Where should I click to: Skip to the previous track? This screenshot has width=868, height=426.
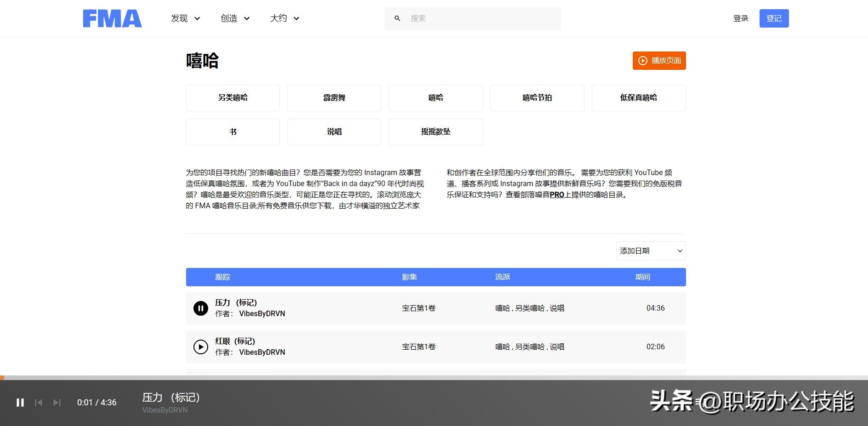tap(39, 403)
